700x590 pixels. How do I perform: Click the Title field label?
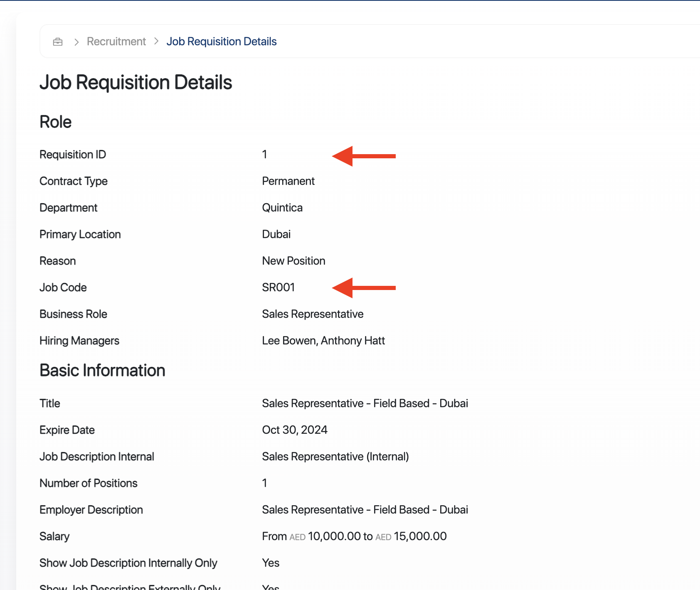[x=50, y=403]
